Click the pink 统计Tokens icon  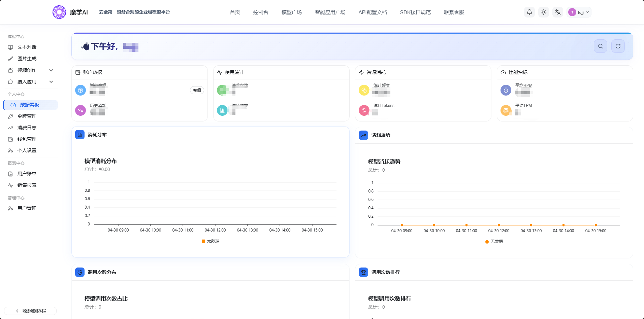pyautogui.click(x=364, y=110)
